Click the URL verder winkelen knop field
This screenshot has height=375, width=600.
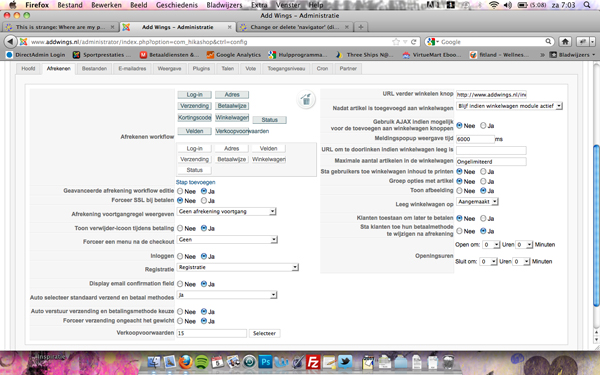tap(491, 95)
